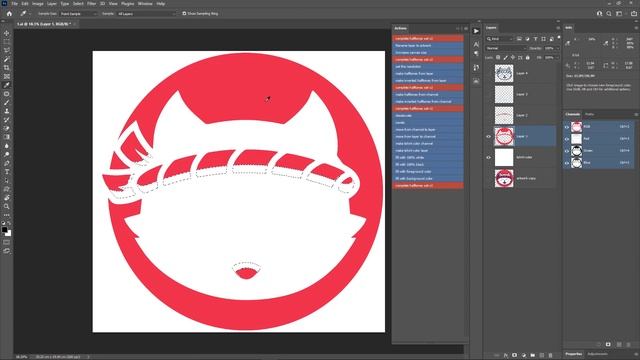
Task: Select the Rectangular Marquee tool
Action: pyautogui.click(x=7, y=42)
